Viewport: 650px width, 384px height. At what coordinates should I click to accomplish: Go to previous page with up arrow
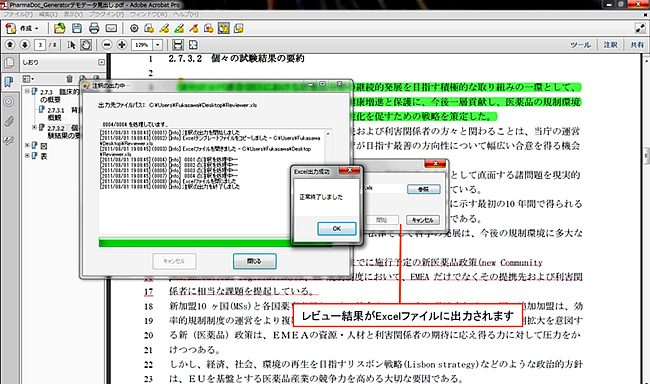[x=10, y=44]
